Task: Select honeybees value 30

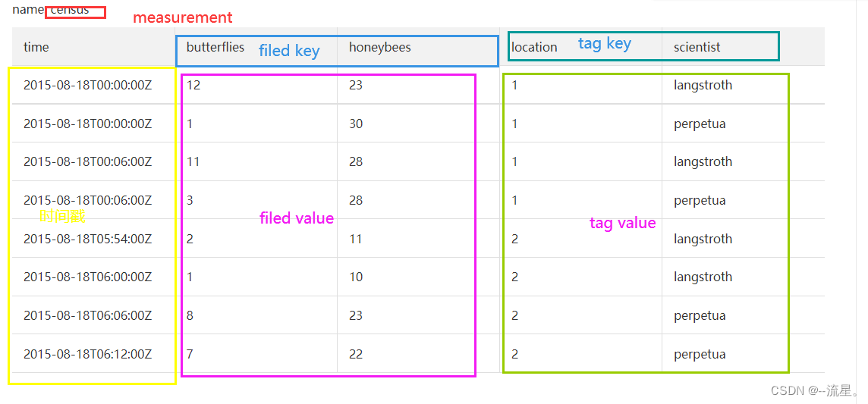Action: pos(356,124)
